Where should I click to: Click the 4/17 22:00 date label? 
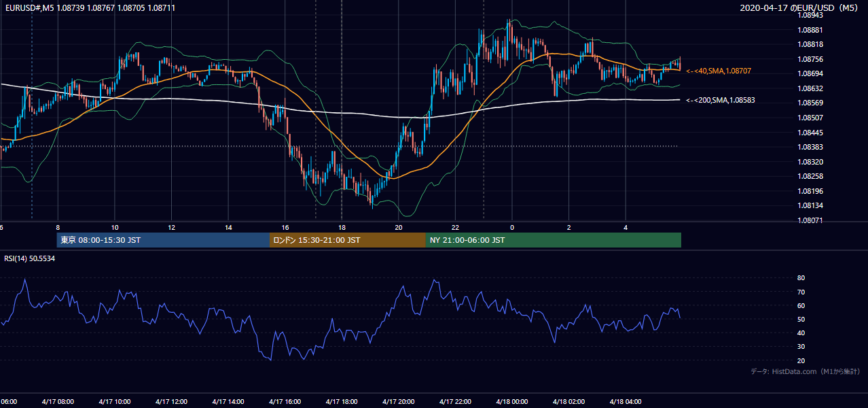click(x=455, y=401)
